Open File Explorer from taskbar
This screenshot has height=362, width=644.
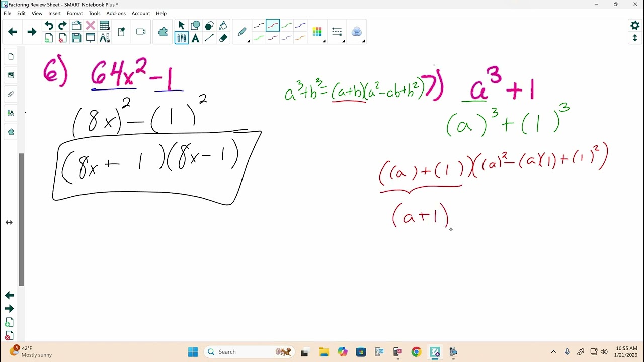324,352
